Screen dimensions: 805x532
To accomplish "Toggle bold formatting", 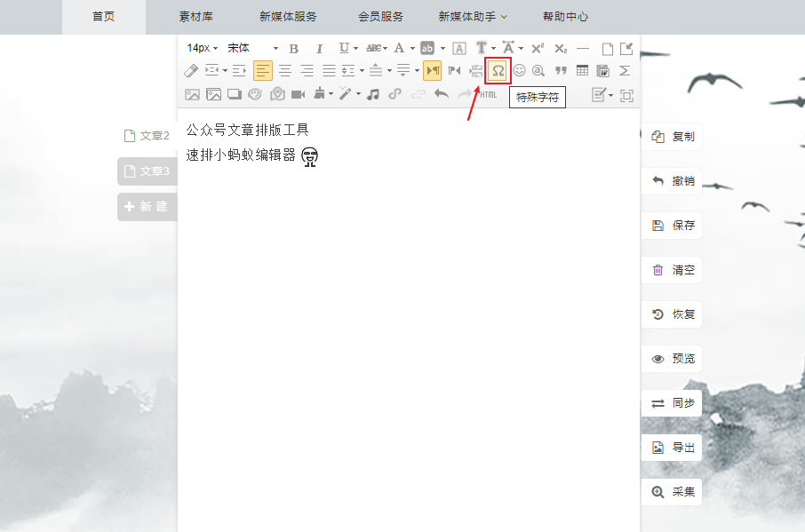I will click(x=294, y=48).
